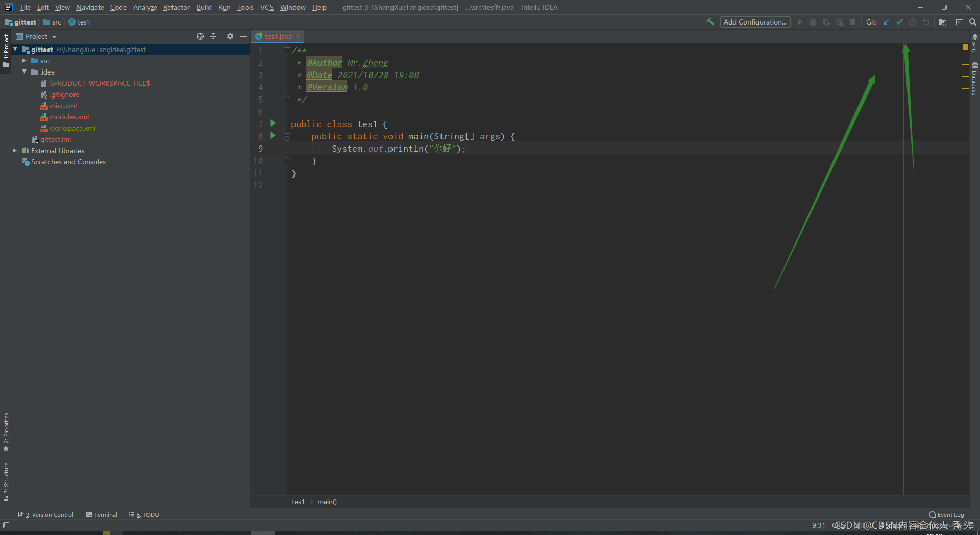The image size is (980, 535).
Task: Click Git Rollback undo icon
Action: pyautogui.click(x=926, y=22)
